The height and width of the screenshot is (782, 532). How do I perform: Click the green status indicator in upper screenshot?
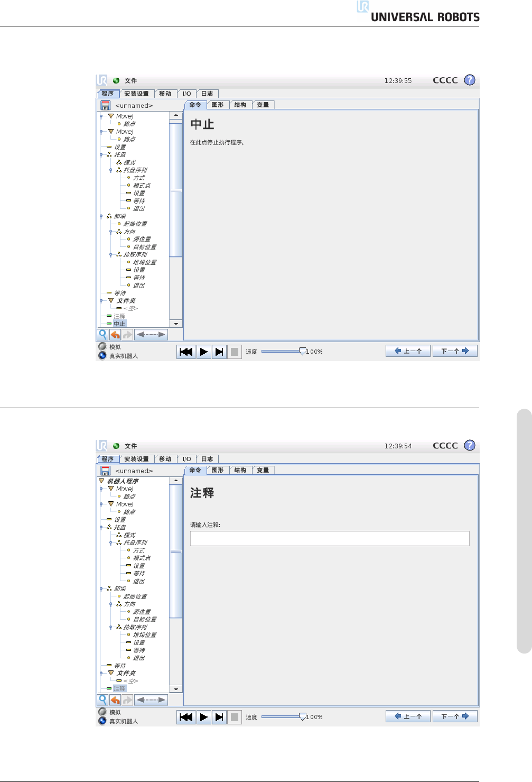(116, 81)
